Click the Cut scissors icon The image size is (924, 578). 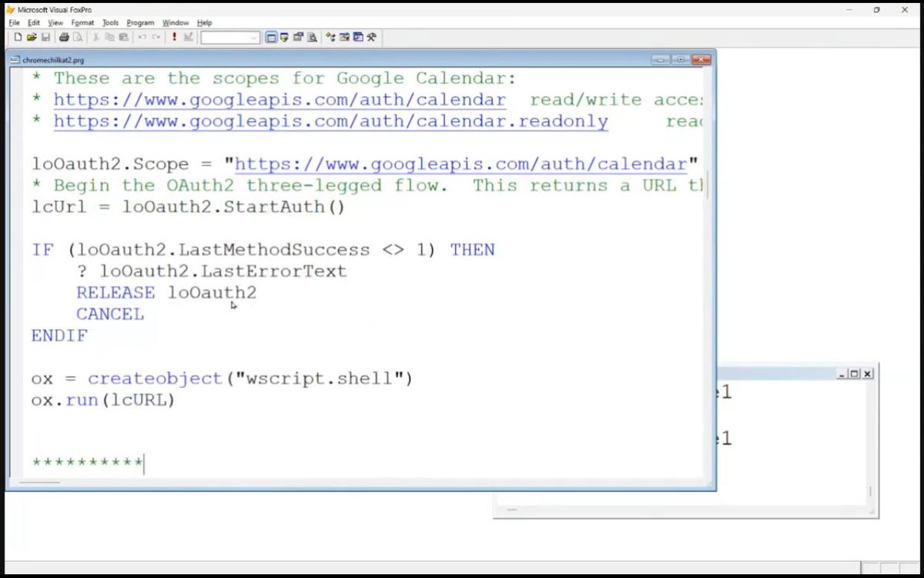tap(95, 37)
